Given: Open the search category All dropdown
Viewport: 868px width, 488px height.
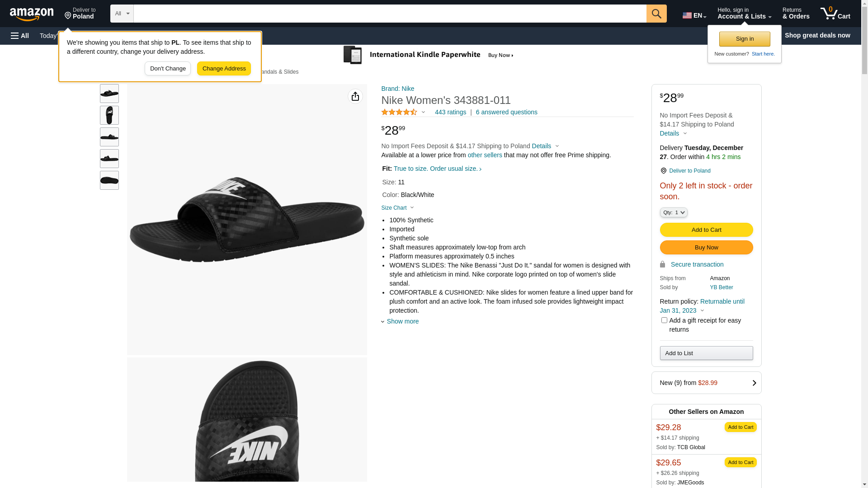Looking at the screenshot, I should [122, 14].
